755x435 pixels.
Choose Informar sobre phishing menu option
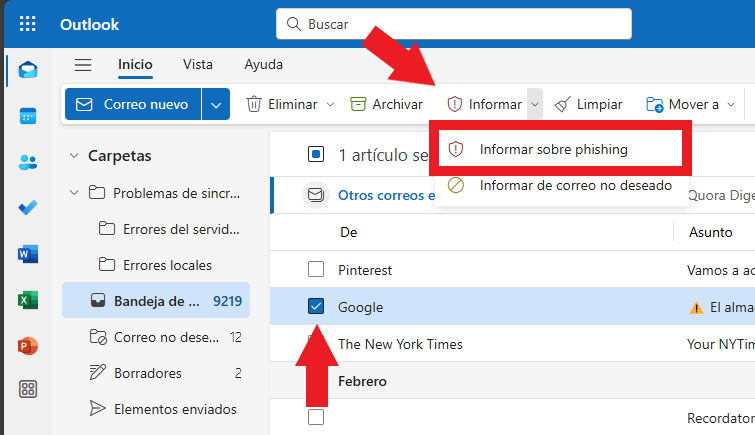(560, 149)
